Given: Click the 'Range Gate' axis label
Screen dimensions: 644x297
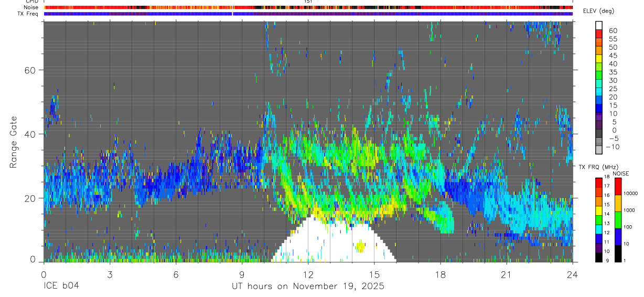Looking at the screenshot, I should click(13, 141).
